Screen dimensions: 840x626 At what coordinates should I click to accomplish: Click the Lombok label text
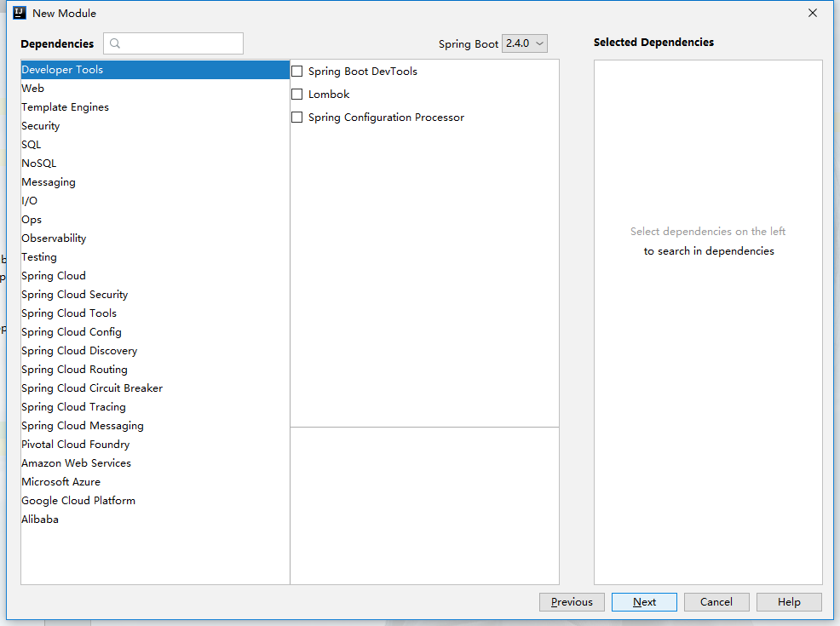(329, 95)
